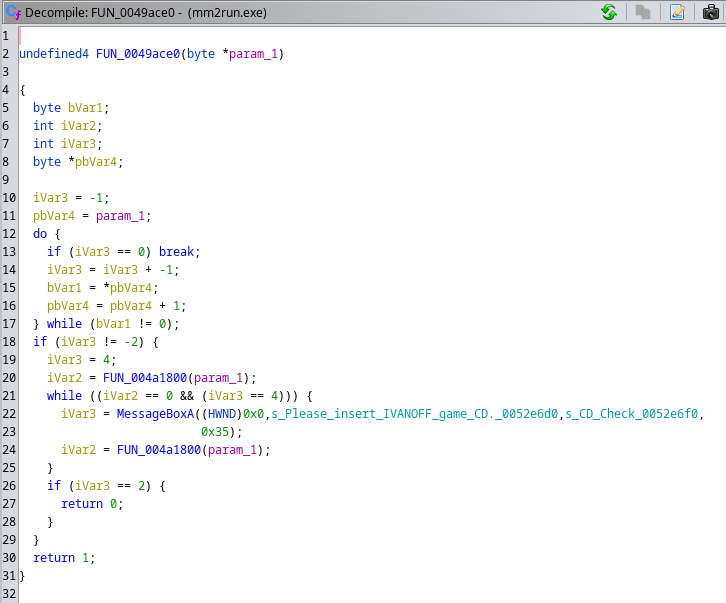Image resolution: width=726 pixels, height=603 pixels.
Task: Click the do keyword on line 12
Action: point(40,234)
